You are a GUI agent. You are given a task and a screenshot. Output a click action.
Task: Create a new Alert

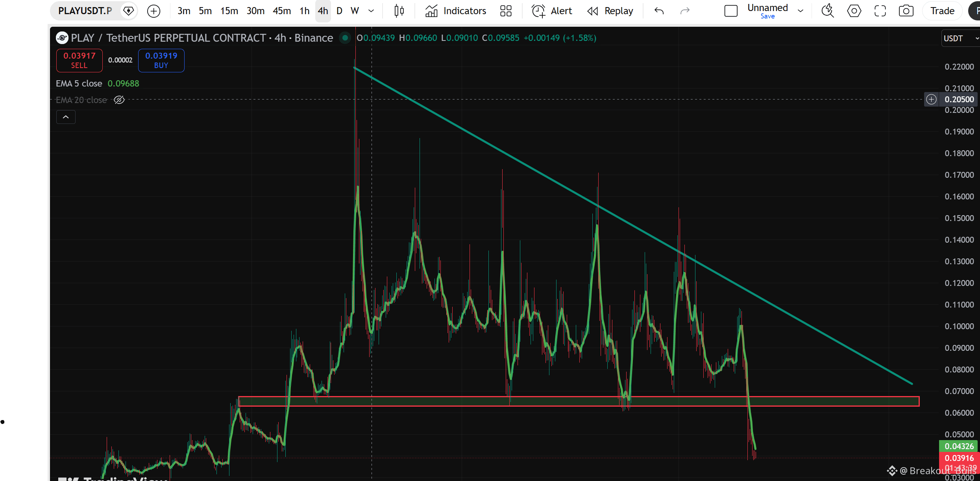[x=551, y=11]
